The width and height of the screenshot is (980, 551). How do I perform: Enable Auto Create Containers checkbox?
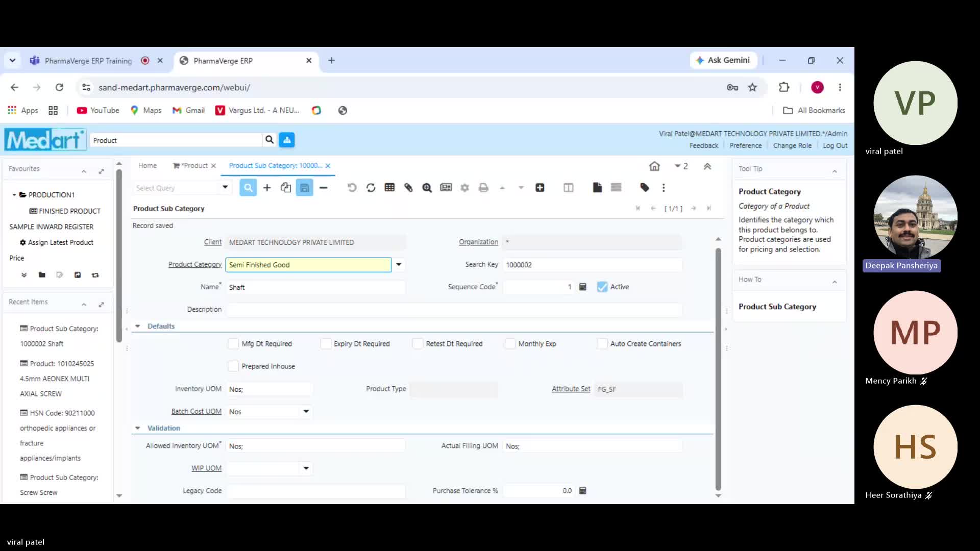pyautogui.click(x=602, y=344)
